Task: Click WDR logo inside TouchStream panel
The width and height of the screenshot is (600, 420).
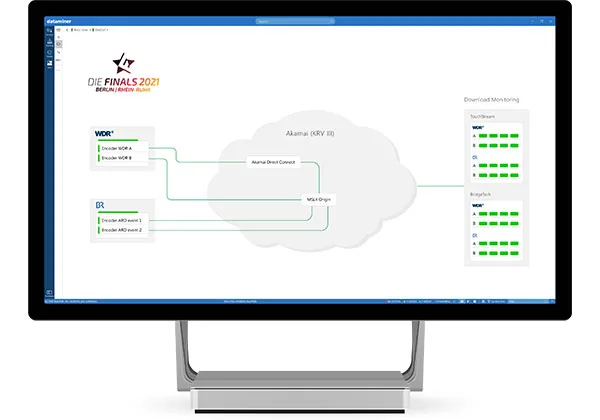Action: (478, 127)
